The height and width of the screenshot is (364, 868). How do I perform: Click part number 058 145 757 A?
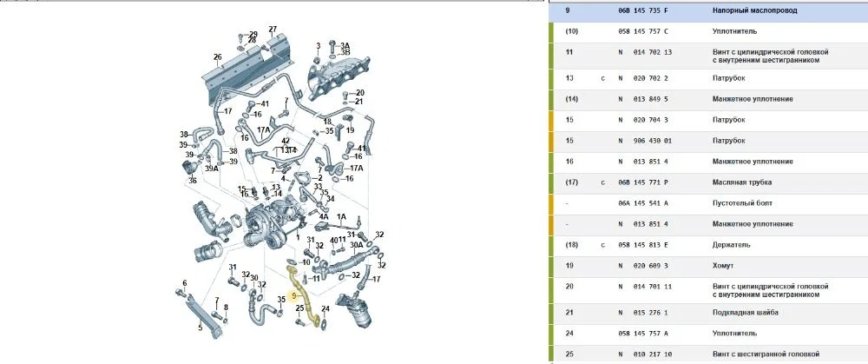click(644, 334)
